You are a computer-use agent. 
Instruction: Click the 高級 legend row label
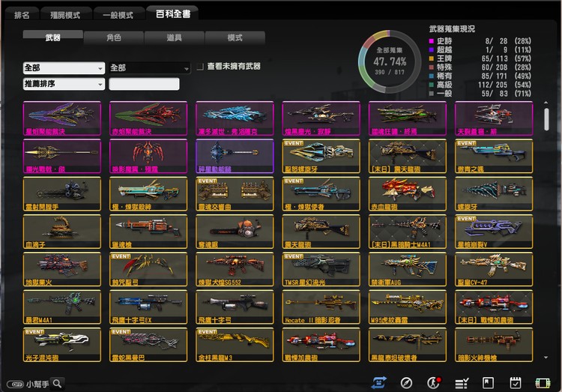click(444, 85)
